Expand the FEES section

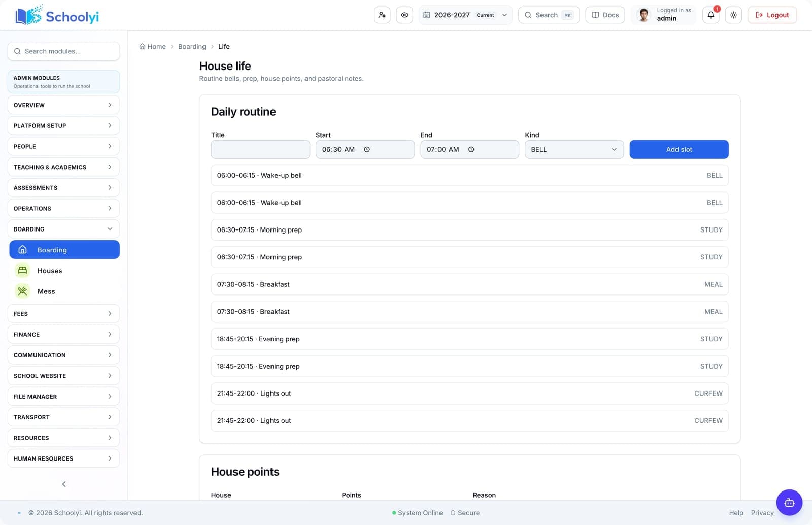tap(63, 314)
